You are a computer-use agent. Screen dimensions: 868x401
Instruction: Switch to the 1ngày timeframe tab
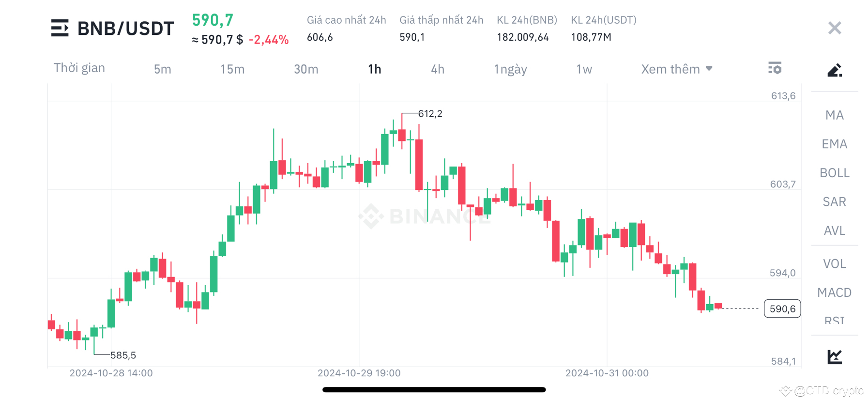(x=510, y=69)
